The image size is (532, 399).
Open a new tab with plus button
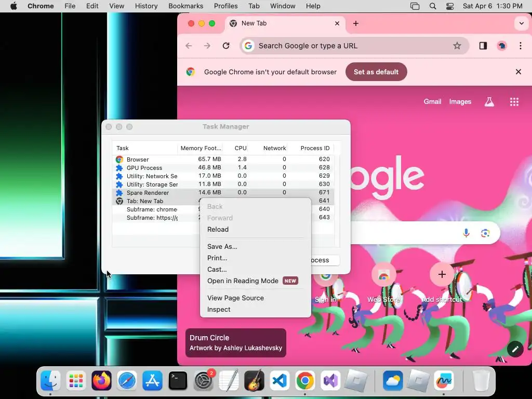click(355, 23)
